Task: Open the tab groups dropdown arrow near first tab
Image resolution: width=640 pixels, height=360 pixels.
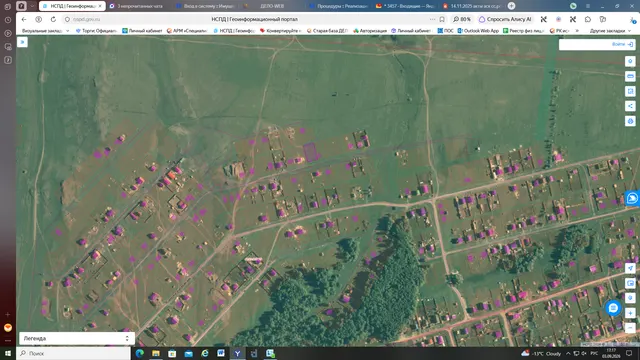Action: [x=32, y=6]
